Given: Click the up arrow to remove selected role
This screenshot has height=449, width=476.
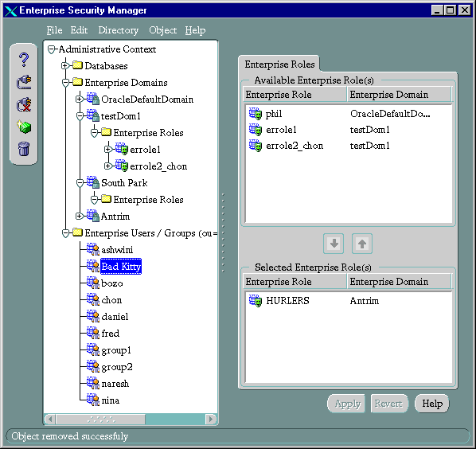Looking at the screenshot, I should coord(362,243).
